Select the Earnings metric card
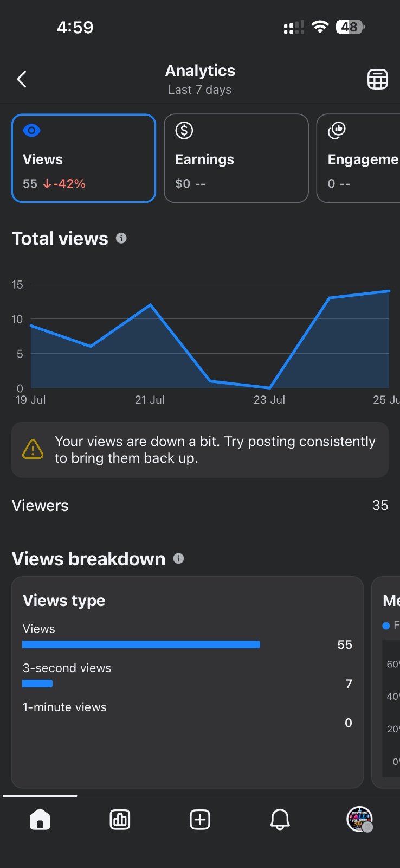 236,158
